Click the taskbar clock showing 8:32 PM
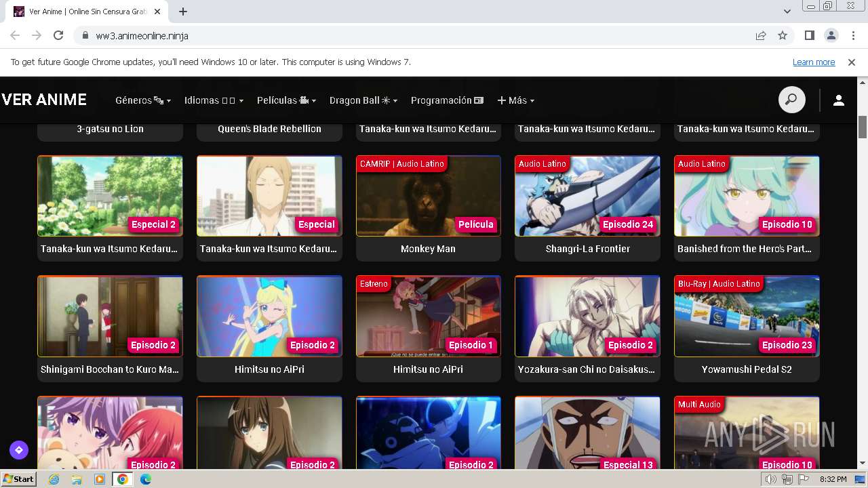The height and width of the screenshot is (488, 868). pyautogui.click(x=833, y=479)
